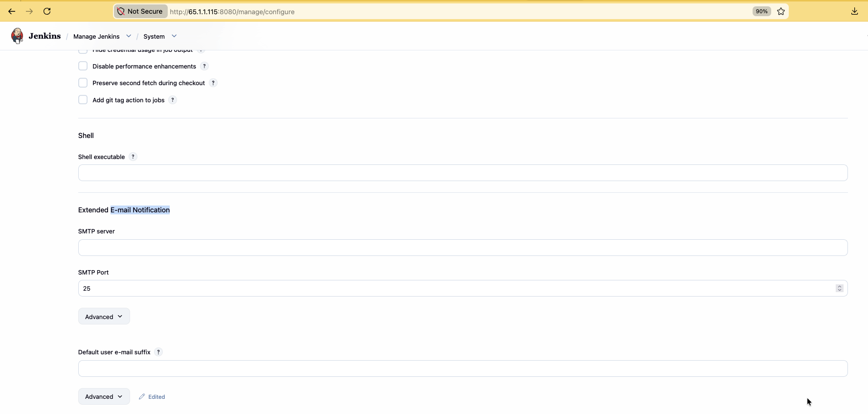Expand Advanced below e-mail suffix field

pyautogui.click(x=104, y=396)
